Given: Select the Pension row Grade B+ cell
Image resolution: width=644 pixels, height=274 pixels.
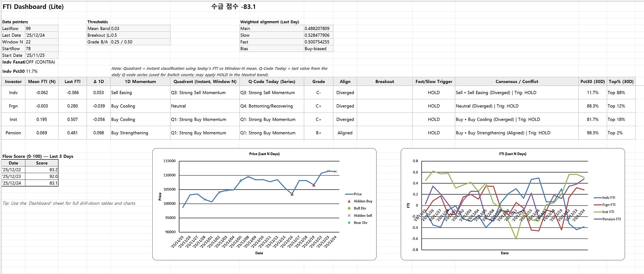Looking at the screenshot, I should pyautogui.click(x=319, y=133).
